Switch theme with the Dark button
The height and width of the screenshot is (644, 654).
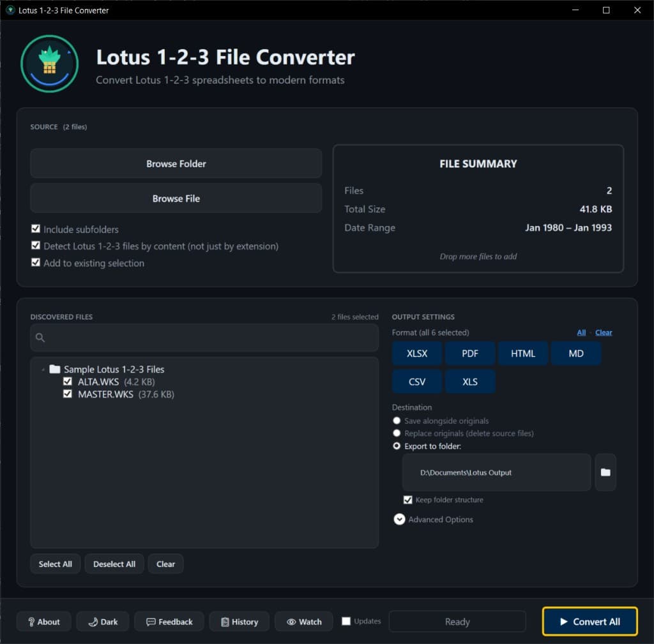pos(103,622)
